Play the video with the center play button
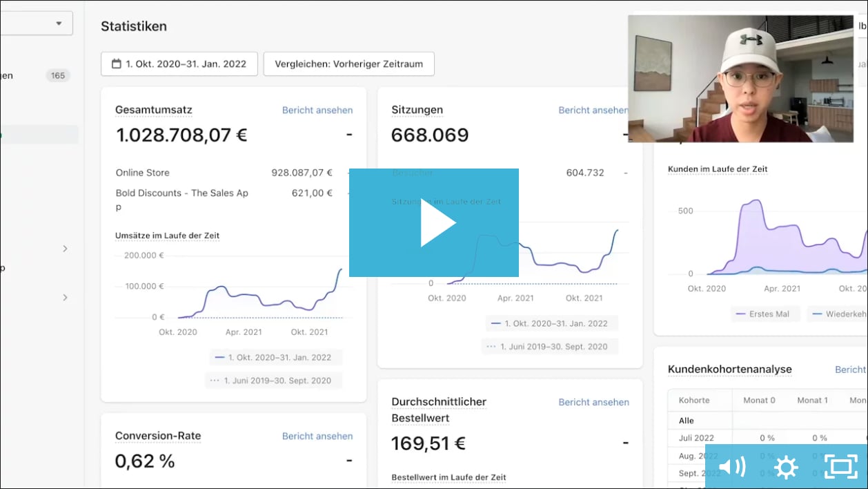Viewport: 868px width, 489px height. pyautogui.click(x=434, y=222)
